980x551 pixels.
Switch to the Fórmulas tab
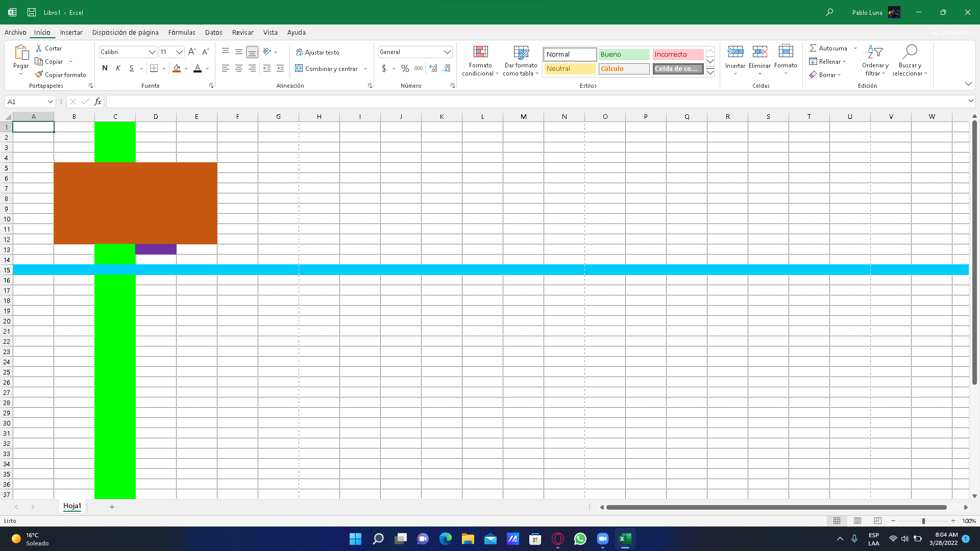182,32
